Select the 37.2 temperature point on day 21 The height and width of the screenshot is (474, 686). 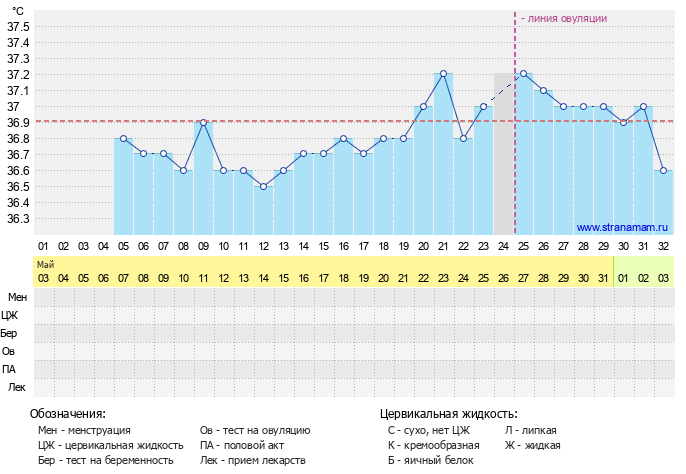(x=443, y=74)
